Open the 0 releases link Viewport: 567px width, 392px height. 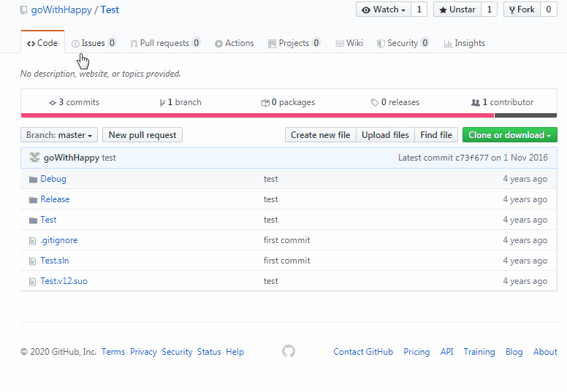point(395,102)
